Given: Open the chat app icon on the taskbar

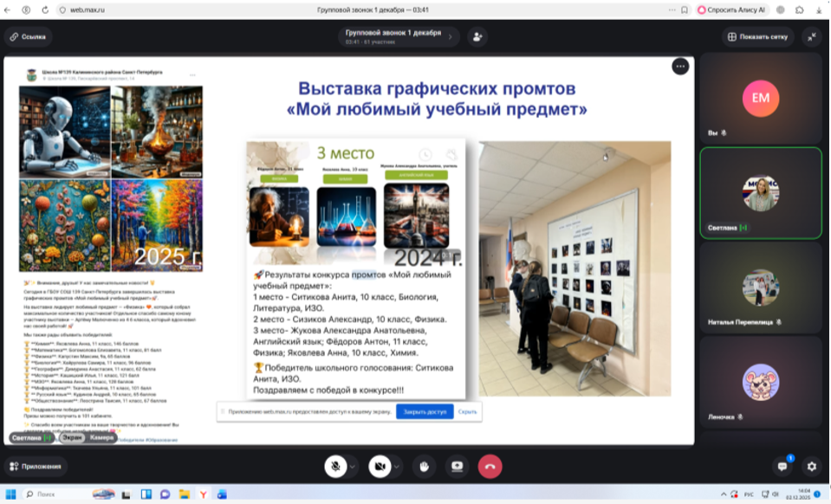Looking at the screenshot, I should click(165, 494).
